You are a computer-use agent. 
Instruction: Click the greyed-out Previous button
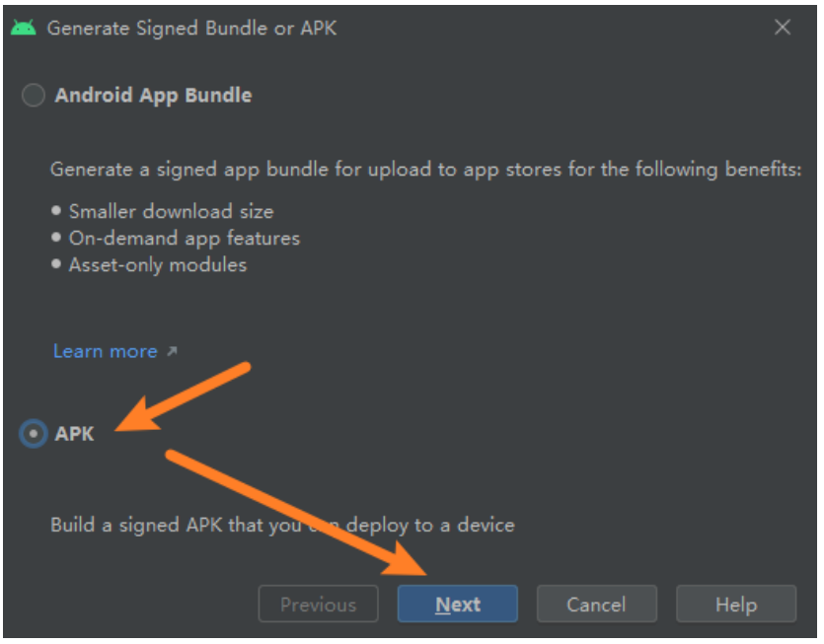pyautogui.click(x=318, y=605)
